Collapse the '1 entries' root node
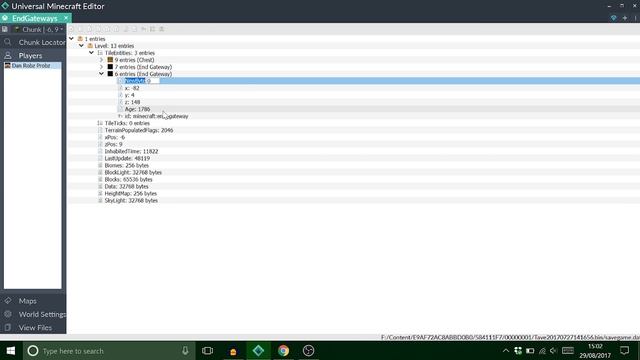 tap(71, 39)
